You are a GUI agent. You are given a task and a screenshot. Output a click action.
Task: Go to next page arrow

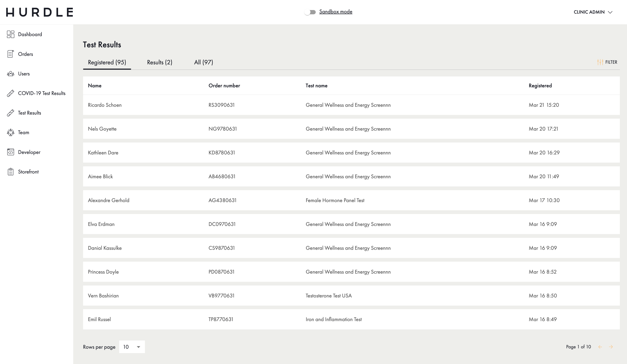611,347
